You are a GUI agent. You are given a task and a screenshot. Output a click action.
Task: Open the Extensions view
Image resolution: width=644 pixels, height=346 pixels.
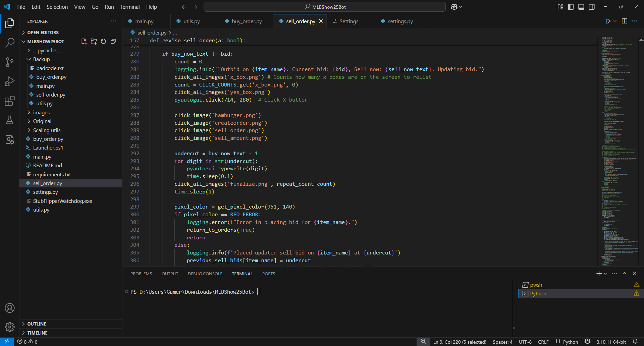pyautogui.click(x=10, y=101)
